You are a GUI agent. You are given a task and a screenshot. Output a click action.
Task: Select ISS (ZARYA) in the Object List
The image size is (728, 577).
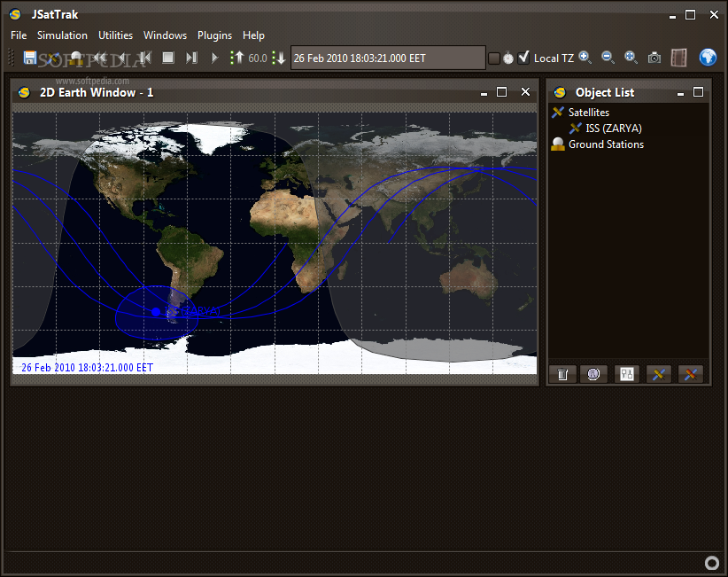coord(614,129)
